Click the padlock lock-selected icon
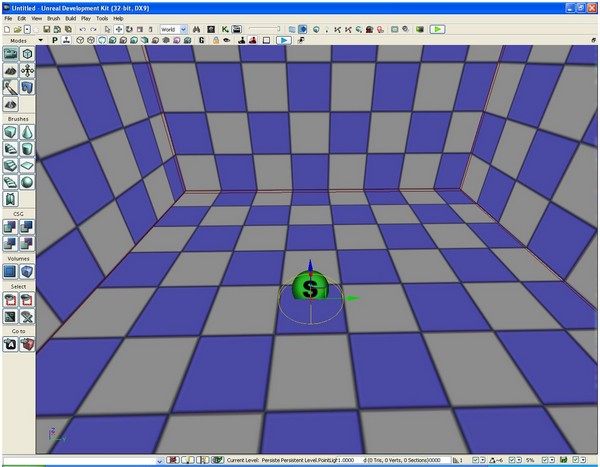Image resolution: width=600 pixels, height=467 pixels. click(216, 40)
